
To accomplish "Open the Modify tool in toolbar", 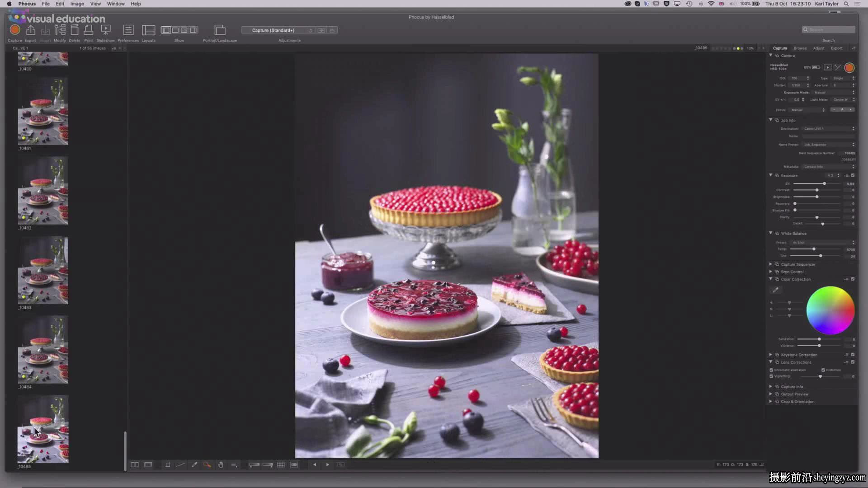I will [60, 30].
